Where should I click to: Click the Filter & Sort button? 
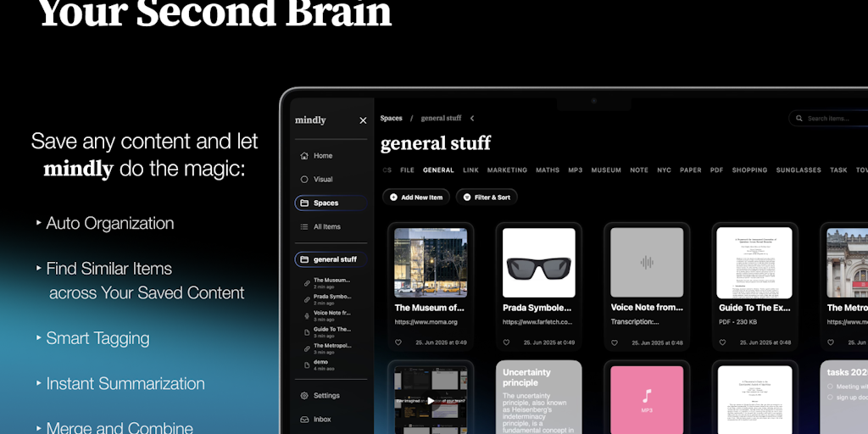click(487, 197)
